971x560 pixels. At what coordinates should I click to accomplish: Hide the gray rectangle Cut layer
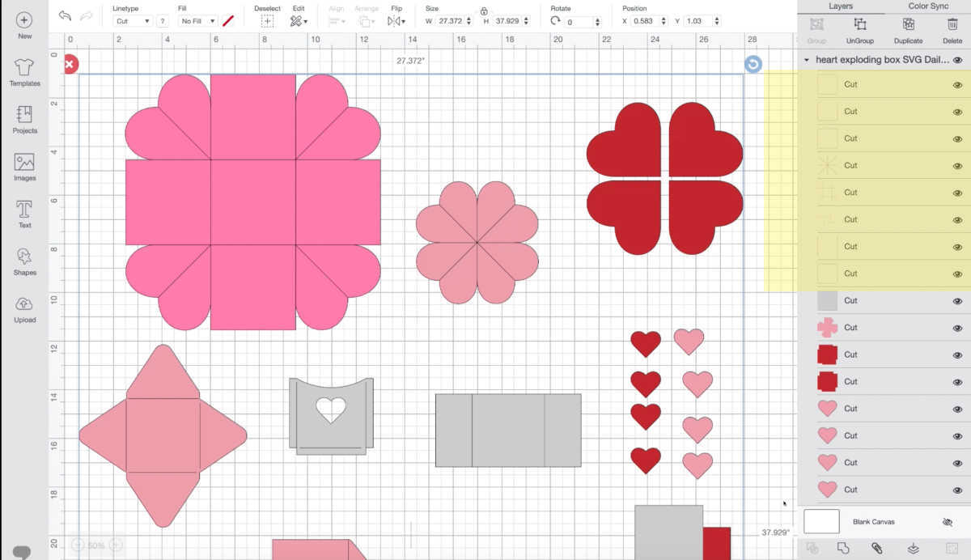pos(957,300)
